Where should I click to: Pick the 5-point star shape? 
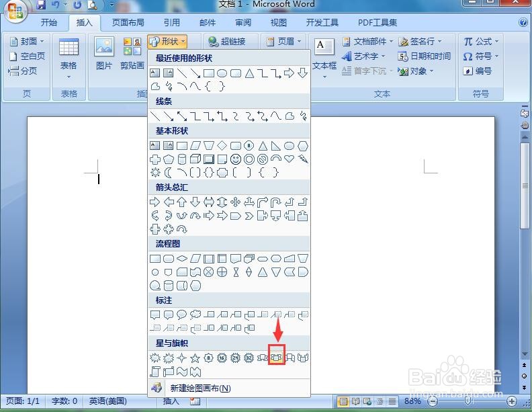pyautogui.click(x=195, y=358)
